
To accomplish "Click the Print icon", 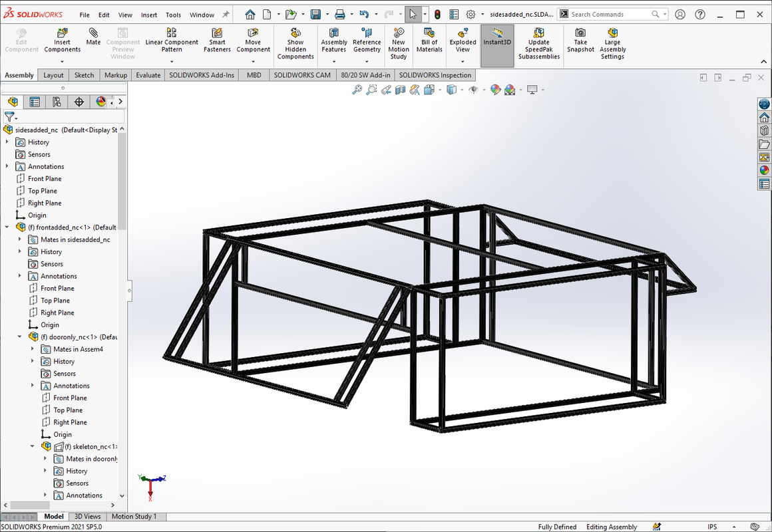I will pyautogui.click(x=339, y=14).
